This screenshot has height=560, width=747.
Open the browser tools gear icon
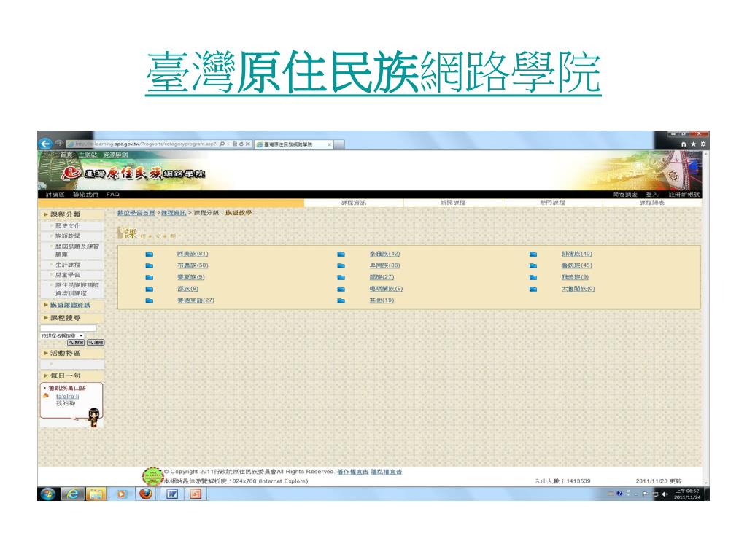[x=703, y=144]
